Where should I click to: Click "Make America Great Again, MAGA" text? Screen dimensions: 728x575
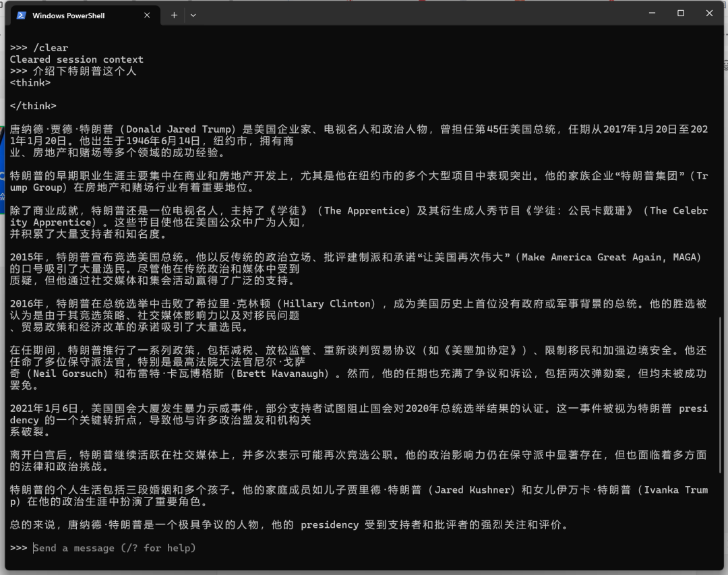[x=611, y=258]
